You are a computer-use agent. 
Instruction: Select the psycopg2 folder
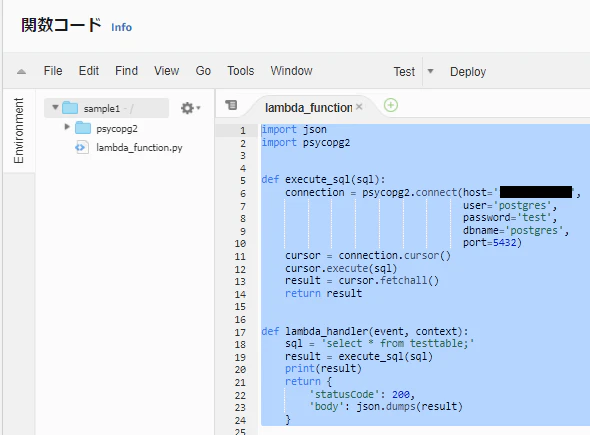pos(117,129)
